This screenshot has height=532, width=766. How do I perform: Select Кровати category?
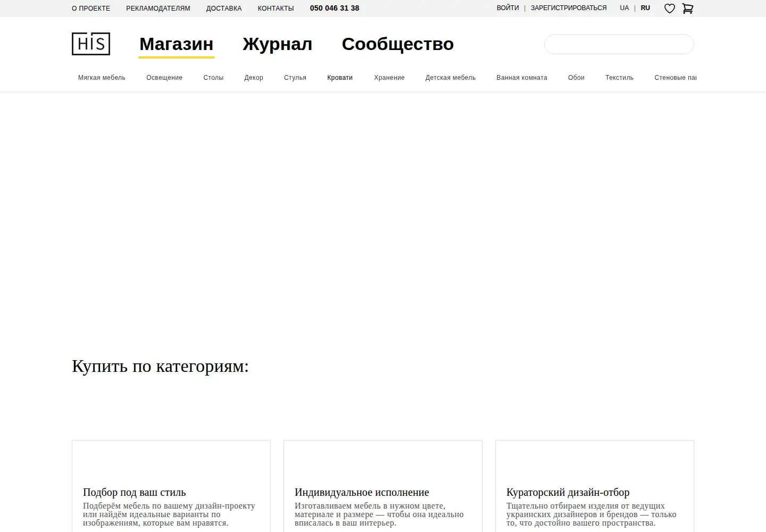(x=340, y=78)
